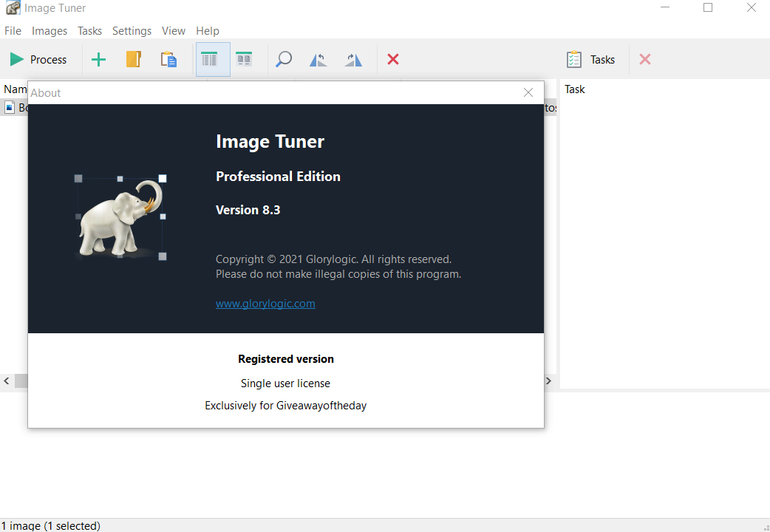This screenshot has width=770, height=532.
Task: Paste images from the clipboard icon
Action: click(x=168, y=59)
